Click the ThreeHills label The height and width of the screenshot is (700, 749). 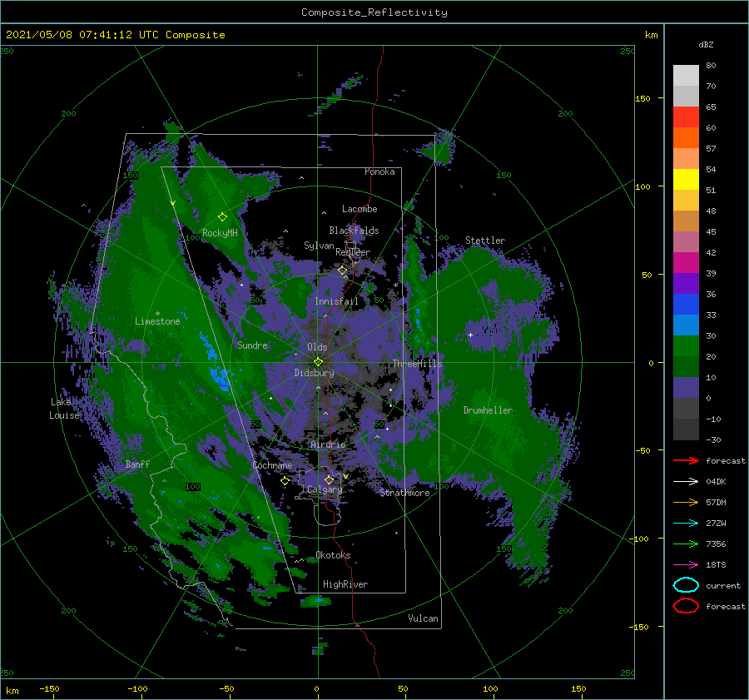418,364
